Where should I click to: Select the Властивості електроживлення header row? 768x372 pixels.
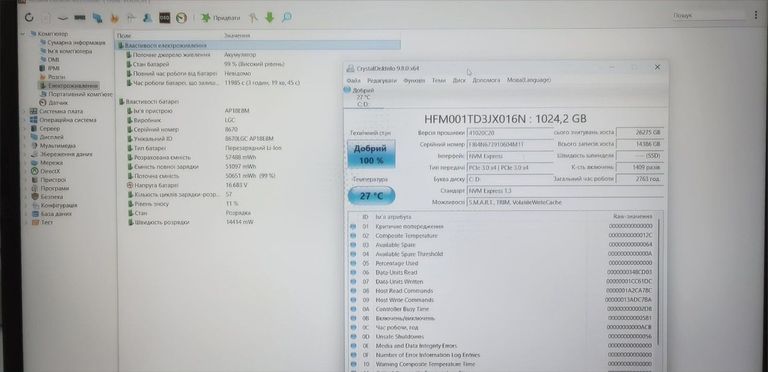[x=258, y=46]
